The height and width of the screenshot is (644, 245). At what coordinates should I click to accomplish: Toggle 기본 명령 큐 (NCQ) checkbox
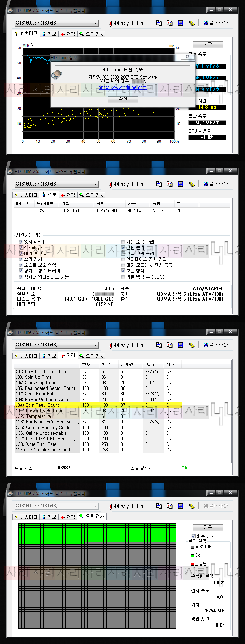(x=123, y=277)
